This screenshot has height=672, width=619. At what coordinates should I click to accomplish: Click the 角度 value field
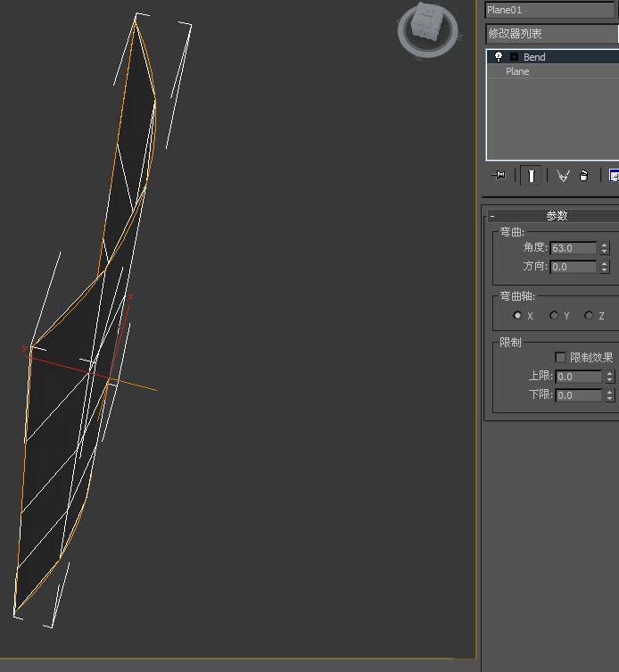[x=574, y=248]
